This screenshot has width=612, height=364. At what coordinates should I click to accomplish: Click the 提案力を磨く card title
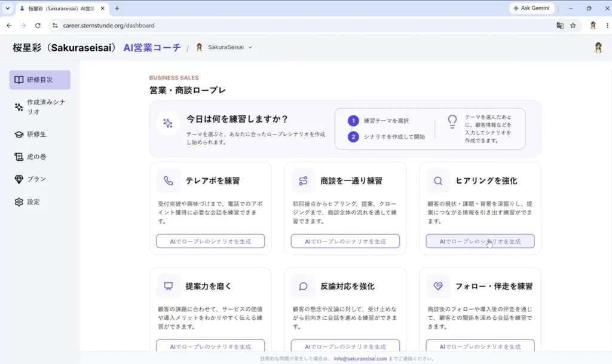(x=209, y=286)
